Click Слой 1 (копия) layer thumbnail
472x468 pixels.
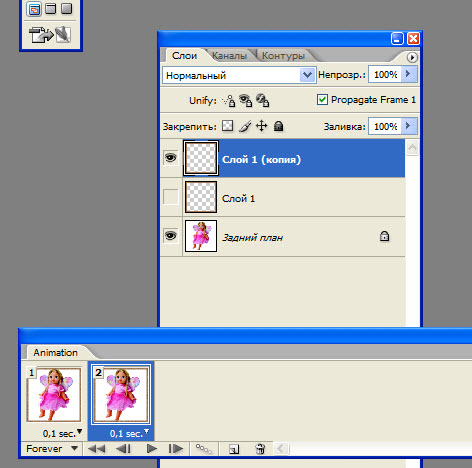click(x=201, y=158)
